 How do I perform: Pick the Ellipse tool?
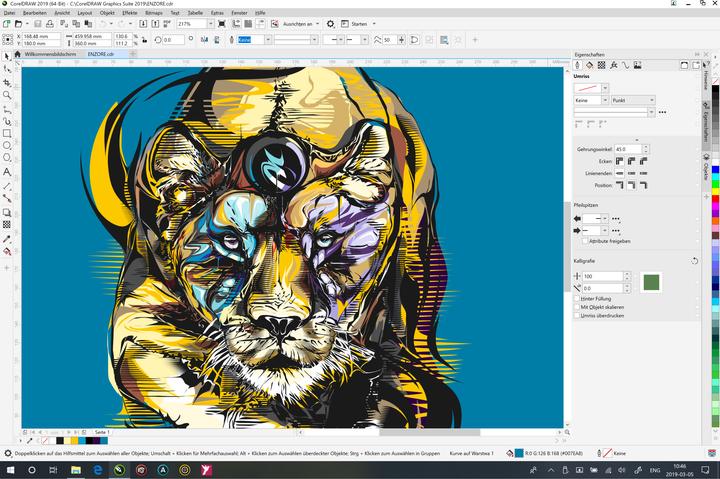(x=7, y=146)
